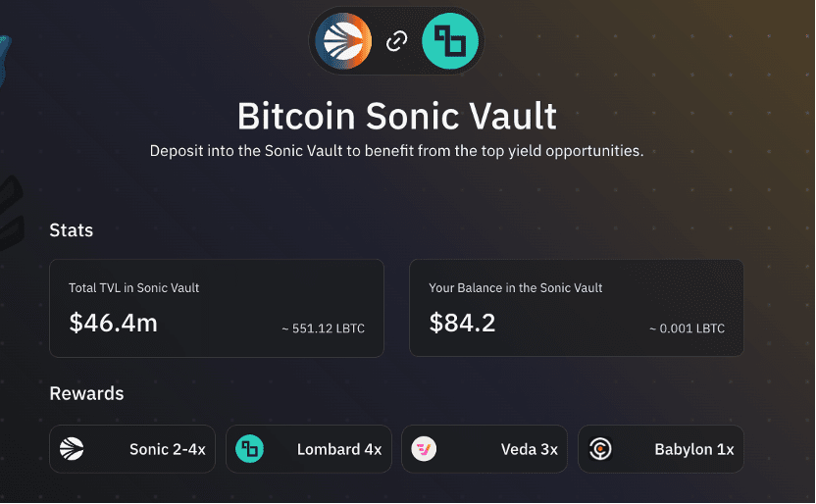Open the Total TVL in Sonic Vault card
The height and width of the screenshot is (504, 816).
pos(217,309)
